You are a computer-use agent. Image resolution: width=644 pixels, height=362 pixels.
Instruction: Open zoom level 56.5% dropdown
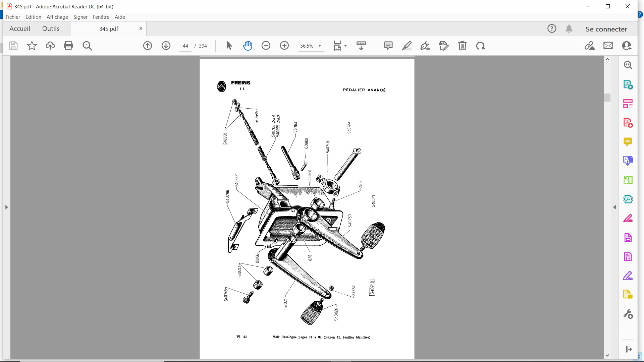click(320, 46)
